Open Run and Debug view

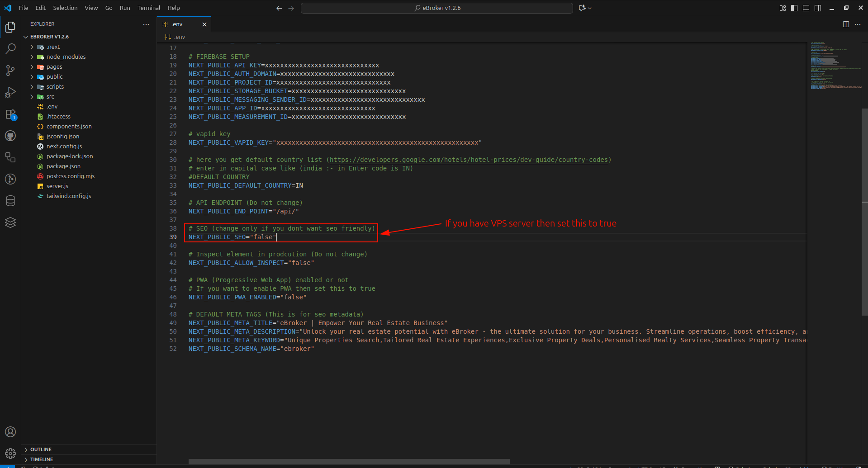[10, 92]
